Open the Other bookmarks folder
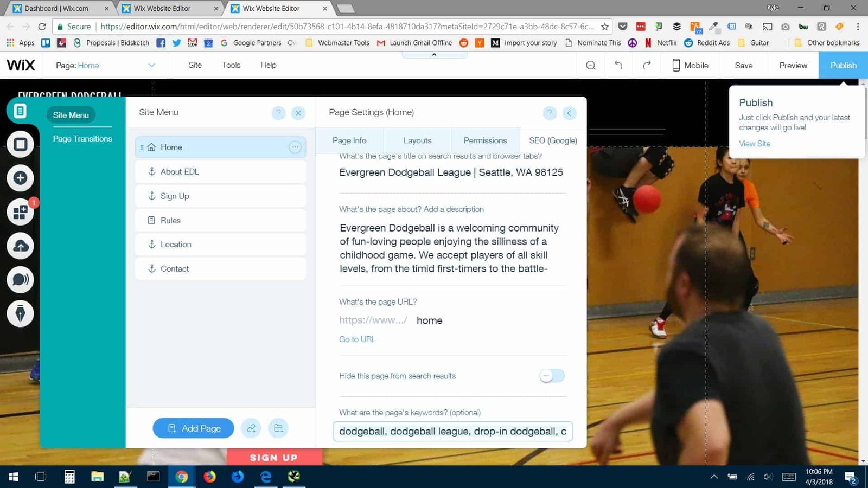 tap(827, 43)
